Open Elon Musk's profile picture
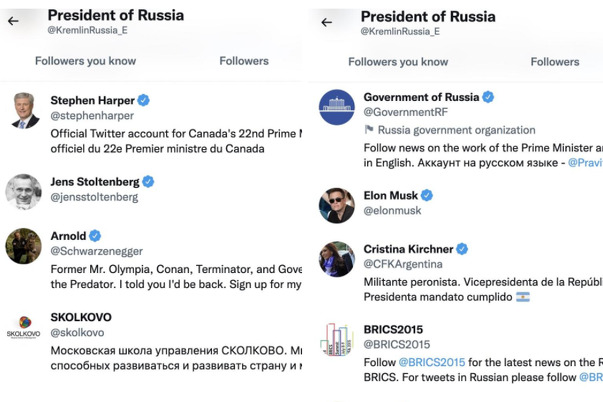The height and width of the screenshot is (402, 603). pos(336,204)
